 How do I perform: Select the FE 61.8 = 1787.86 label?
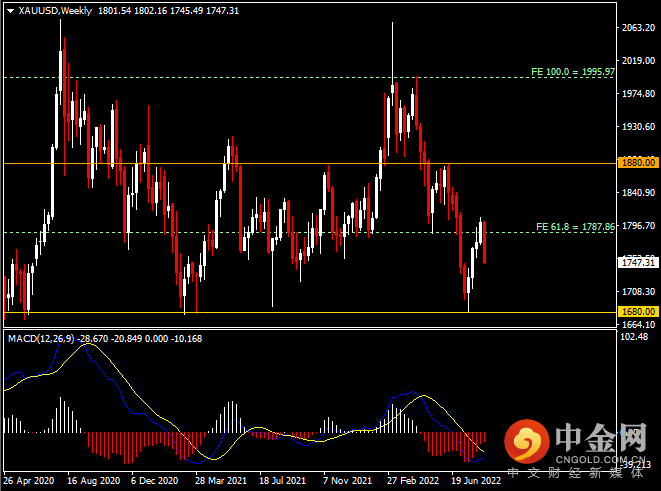(x=575, y=227)
